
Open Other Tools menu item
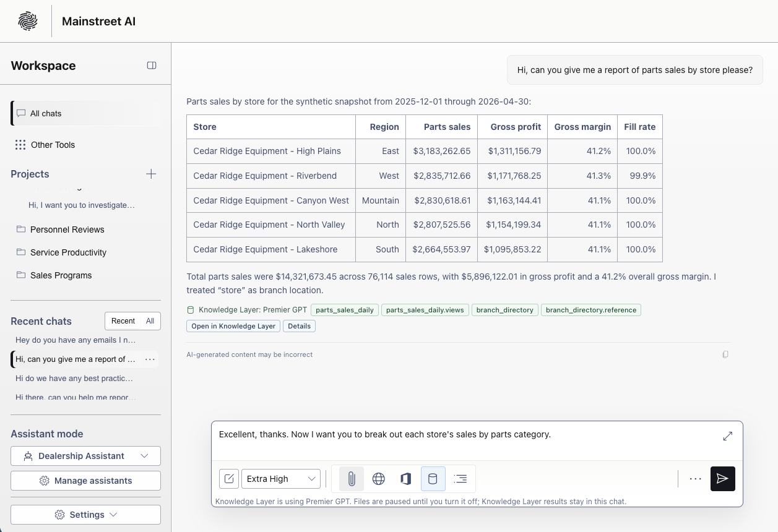85,145
